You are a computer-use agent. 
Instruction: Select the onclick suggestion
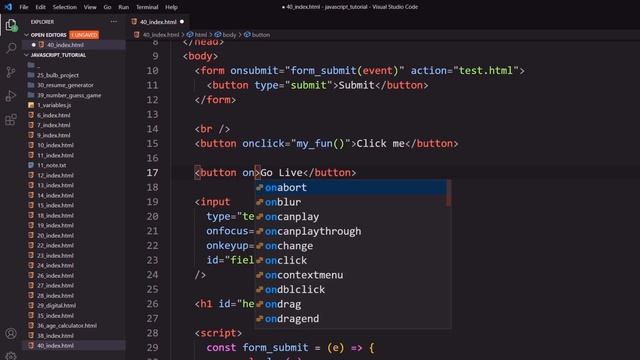(351, 260)
